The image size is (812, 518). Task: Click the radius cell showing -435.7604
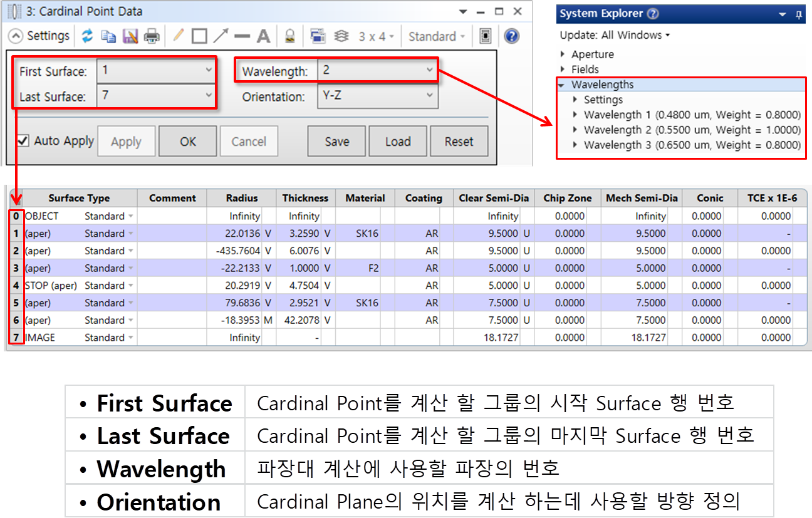click(236, 251)
